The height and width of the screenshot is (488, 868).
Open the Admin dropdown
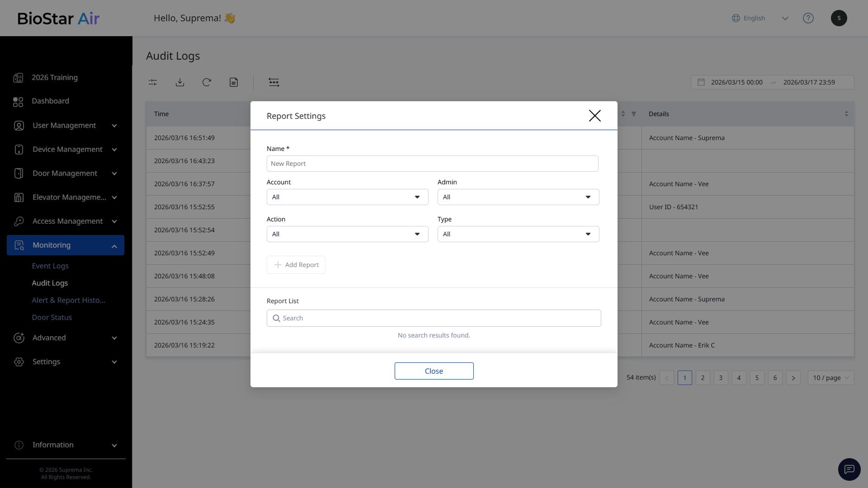pos(518,197)
